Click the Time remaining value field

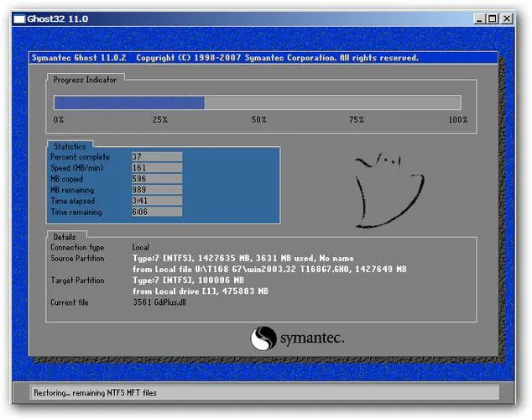pyautogui.click(x=157, y=213)
